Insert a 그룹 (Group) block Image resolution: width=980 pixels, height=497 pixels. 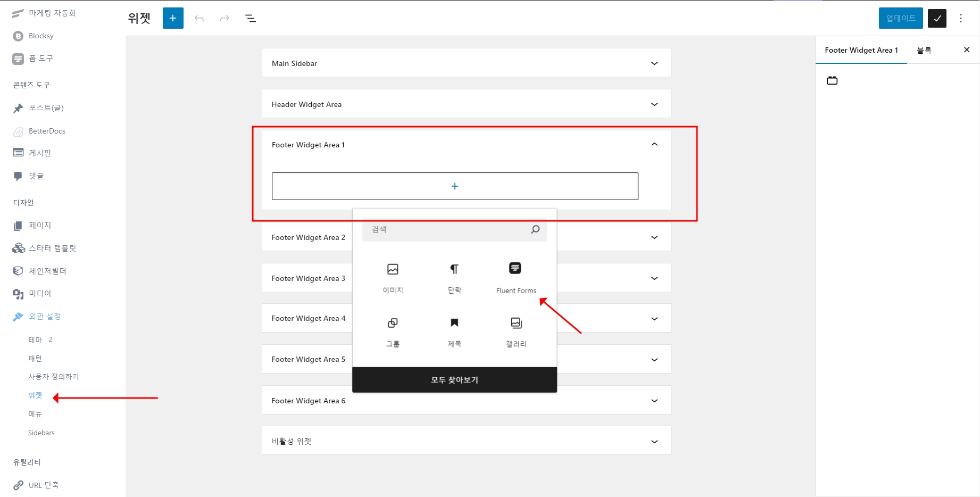tap(393, 332)
